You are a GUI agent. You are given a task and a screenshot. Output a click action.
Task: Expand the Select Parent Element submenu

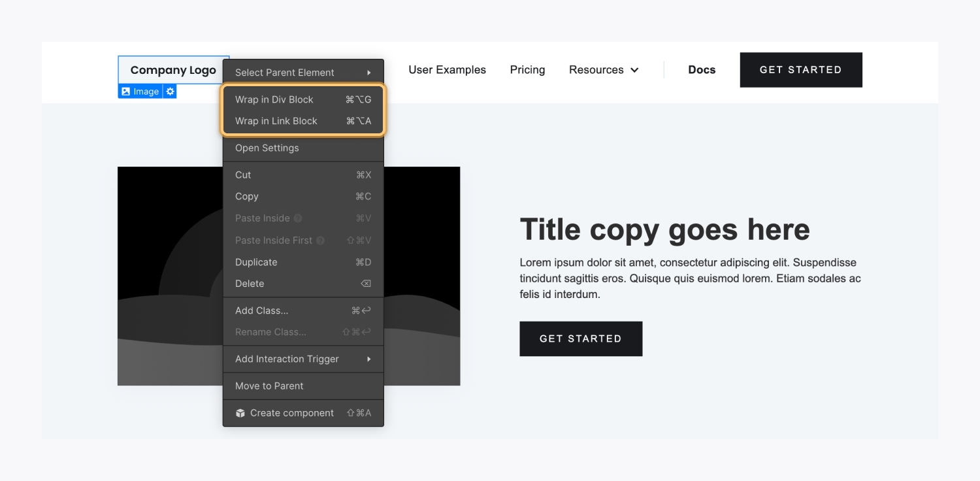pos(302,73)
